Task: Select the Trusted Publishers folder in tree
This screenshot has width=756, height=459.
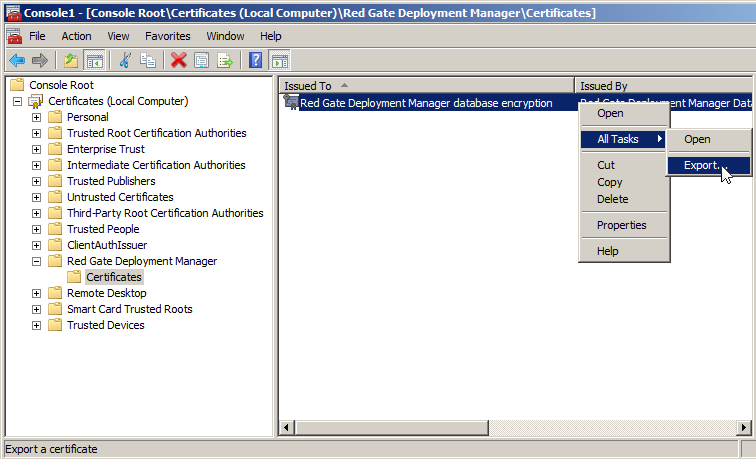Action: pos(110,181)
